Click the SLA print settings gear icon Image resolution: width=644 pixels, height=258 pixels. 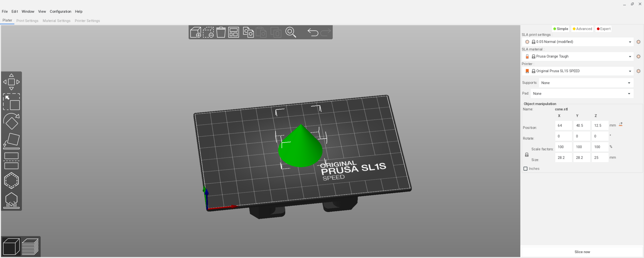pyautogui.click(x=638, y=42)
